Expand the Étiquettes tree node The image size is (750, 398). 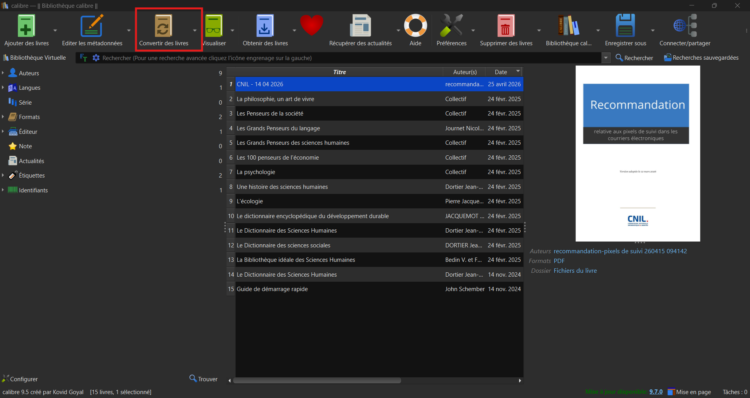tap(3, 176)
